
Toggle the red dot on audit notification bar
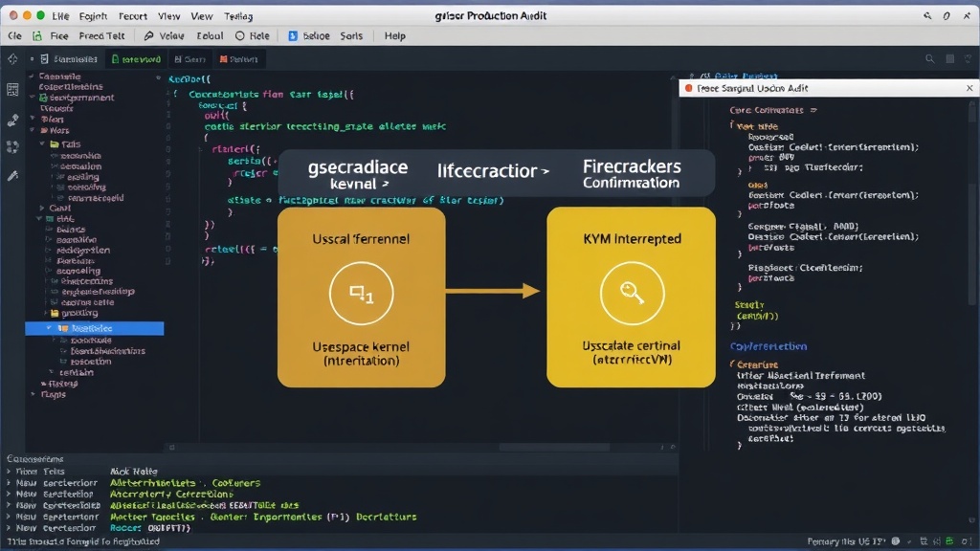click(x=689, y=88)
